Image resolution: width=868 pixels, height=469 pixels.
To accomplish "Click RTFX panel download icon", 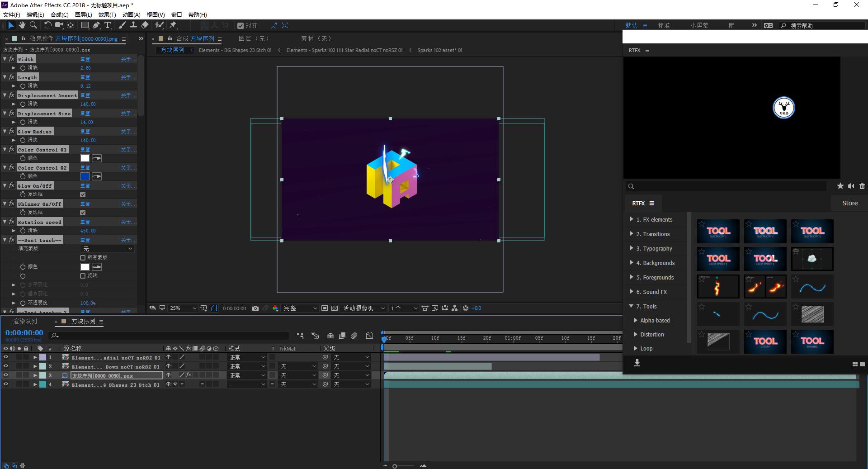I will [637, 363].
